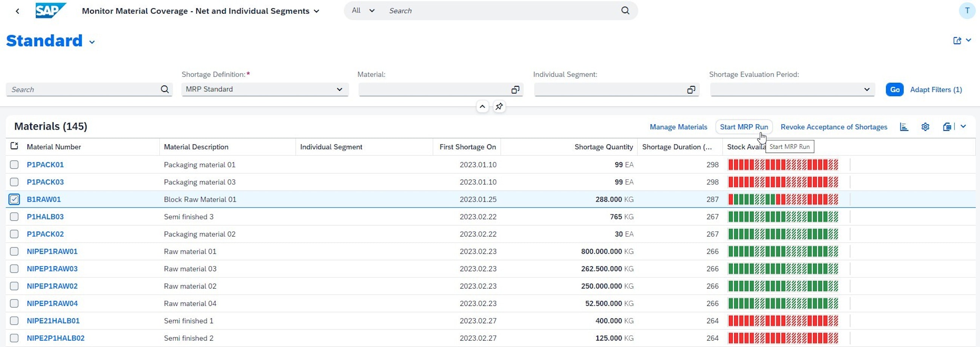Select the P1PACK01 row checkbox

coord(14,165)
